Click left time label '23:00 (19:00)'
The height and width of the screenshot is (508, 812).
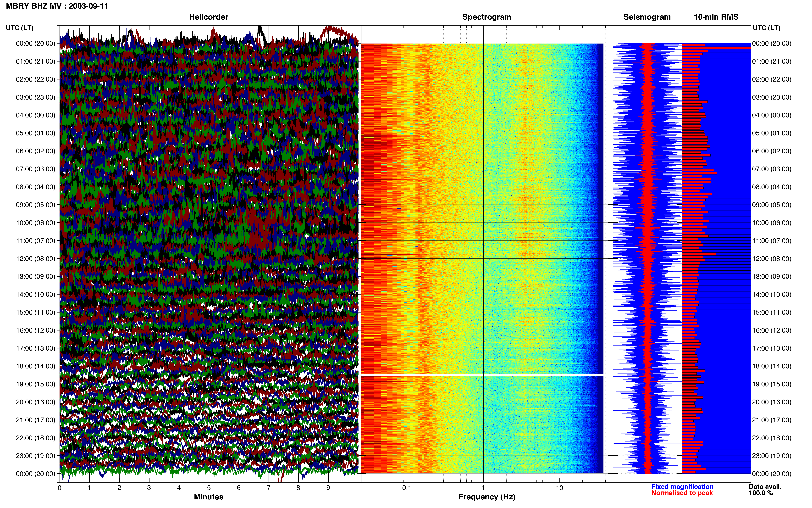(36, 456)
